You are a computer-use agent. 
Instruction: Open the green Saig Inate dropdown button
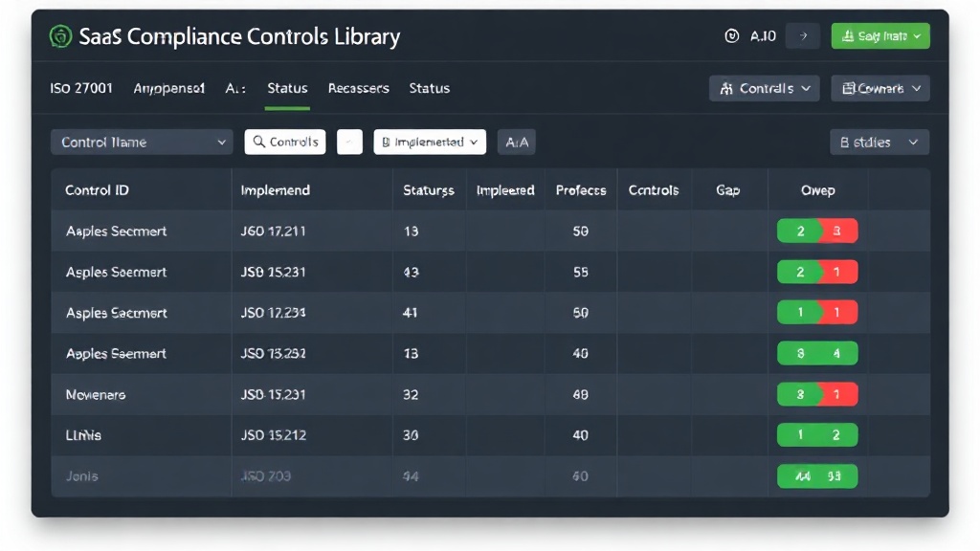tap(880, 36)
